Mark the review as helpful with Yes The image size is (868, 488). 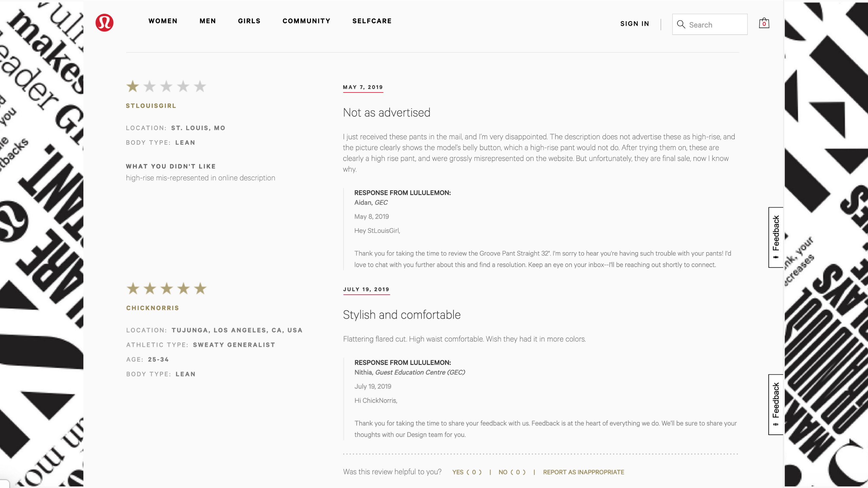tap(467, 472)
